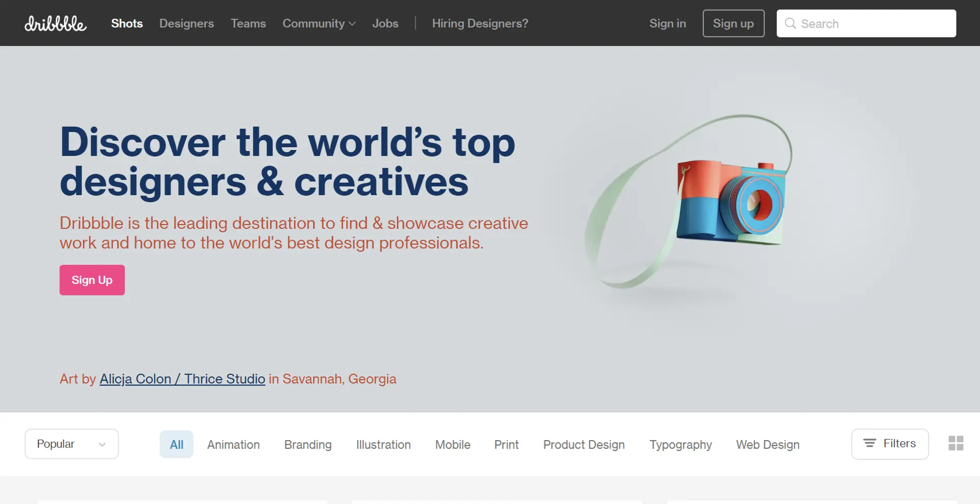Switch to grid view icon
980x504 pixels.
click(955, 443)
